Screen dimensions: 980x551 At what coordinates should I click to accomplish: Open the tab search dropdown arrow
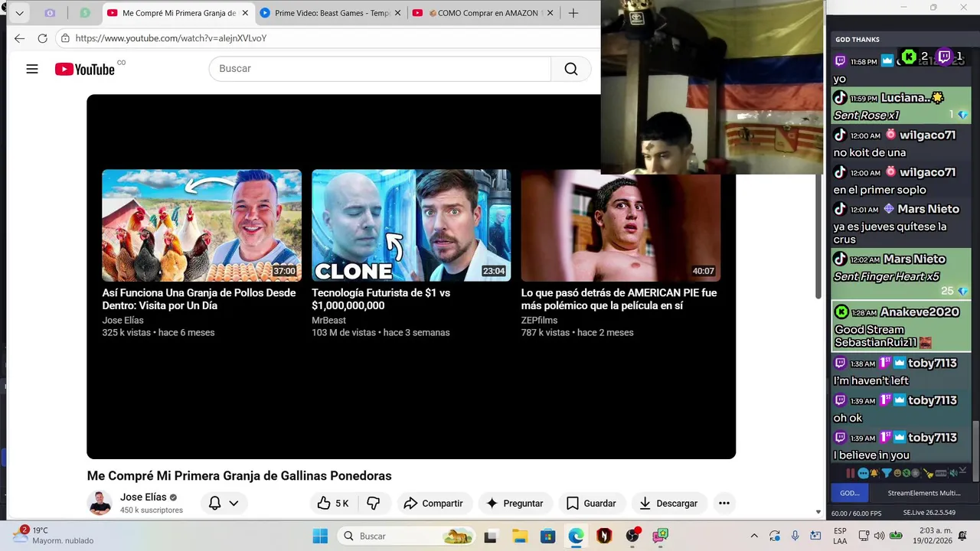pos(19,13)
